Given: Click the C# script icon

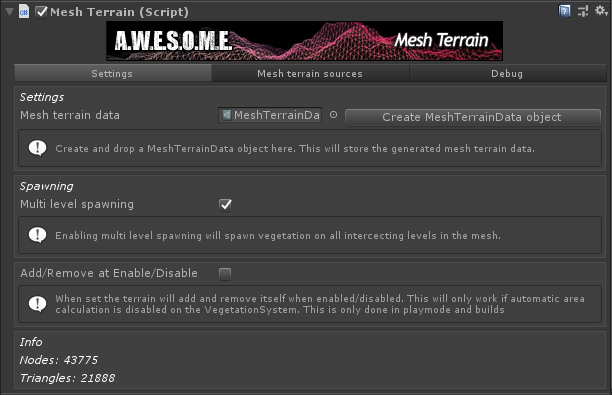Looking at the screenshot, I should point(24,11).
